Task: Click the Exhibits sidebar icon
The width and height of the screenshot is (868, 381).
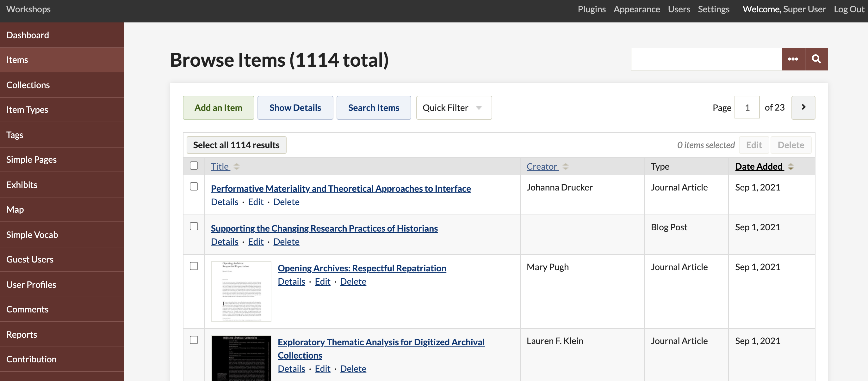Action: (21, 184)
